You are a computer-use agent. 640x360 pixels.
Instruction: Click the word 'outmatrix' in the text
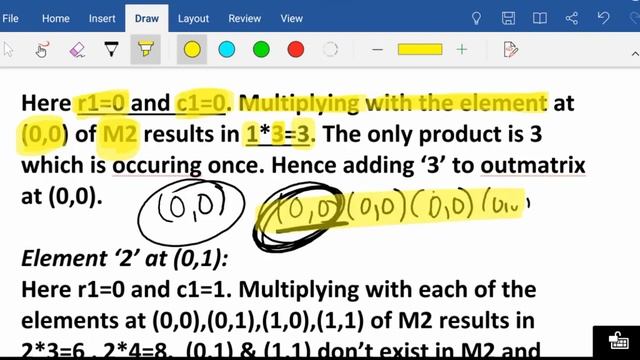click(533, 165)
